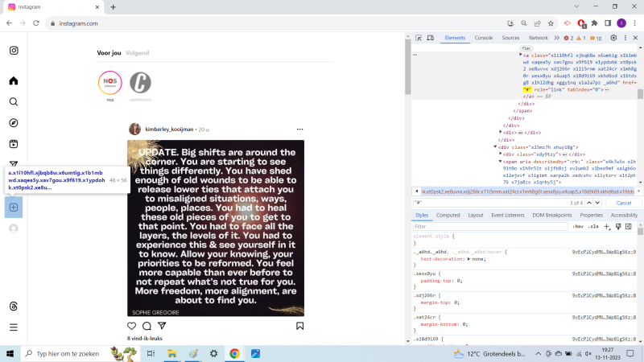Go to next search result arrow
The image size is (644, 362).
pos(597,203)
